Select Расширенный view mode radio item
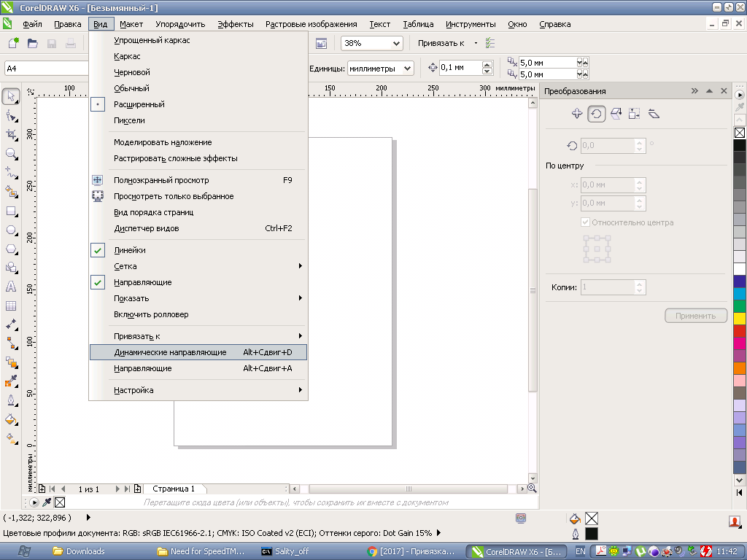The height and width of the screenshot is (560, 747). point(198,104)
